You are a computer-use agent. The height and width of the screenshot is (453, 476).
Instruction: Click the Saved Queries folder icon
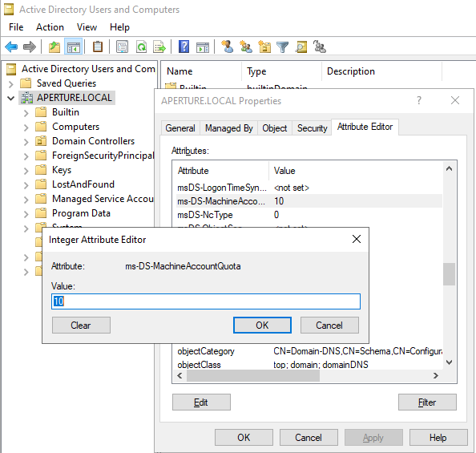(26, 83)
